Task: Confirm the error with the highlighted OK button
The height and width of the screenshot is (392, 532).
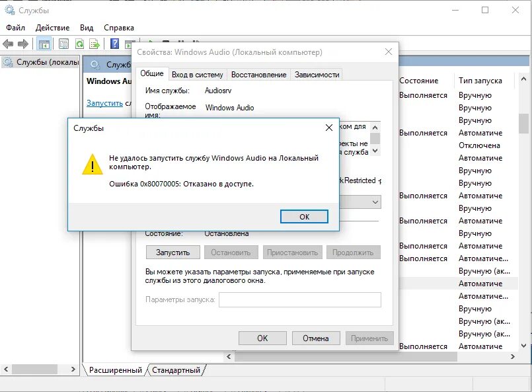Action: (304, 217)
